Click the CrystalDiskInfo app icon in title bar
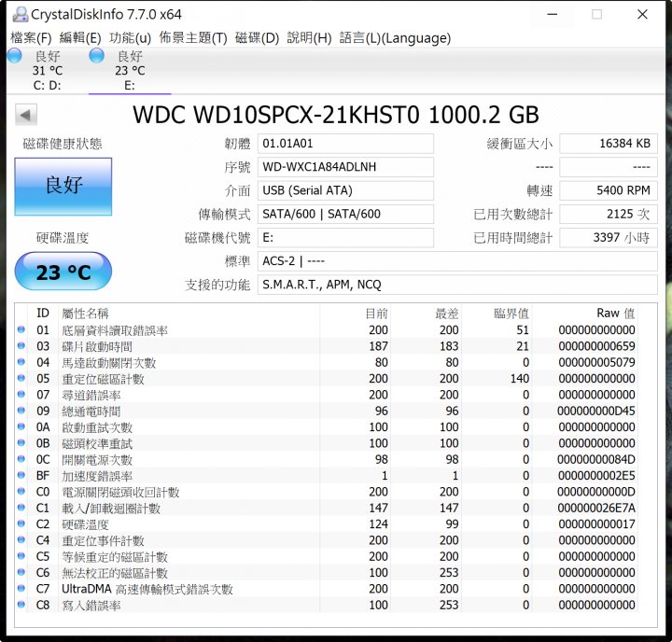Viewport: 672px width, 642px height. [x=20, y=14]
